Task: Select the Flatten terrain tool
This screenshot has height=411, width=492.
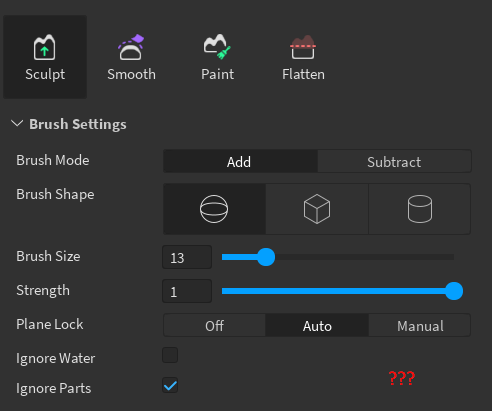Action: pyautogui.click(x=303, y=57)
